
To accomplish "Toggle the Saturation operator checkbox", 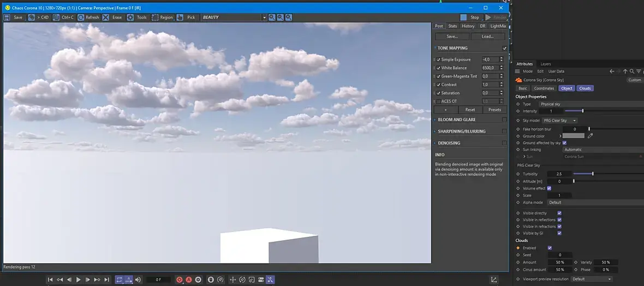I will click(x=439, y=93).
